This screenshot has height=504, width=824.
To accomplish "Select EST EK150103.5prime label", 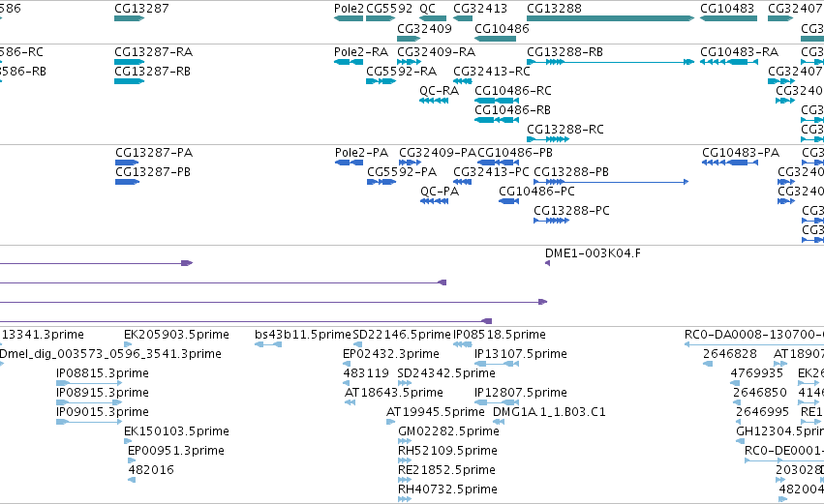I will click(x=176, y=432).
